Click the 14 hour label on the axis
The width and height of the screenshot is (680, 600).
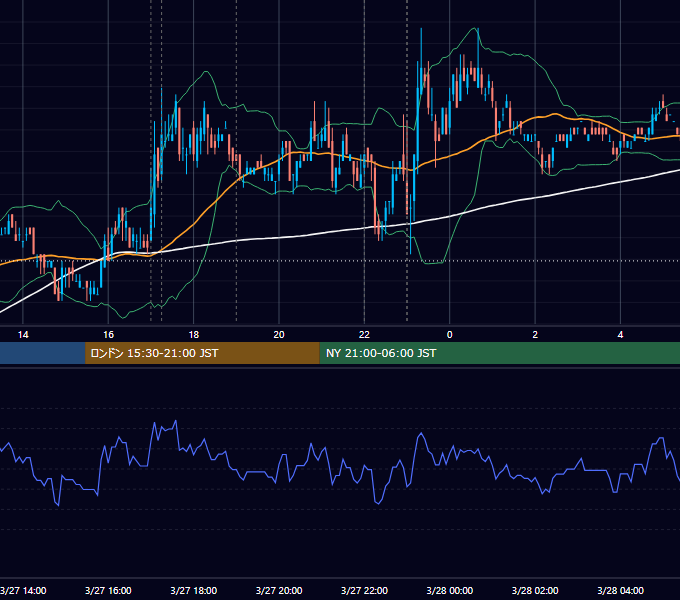tap(23, 335)
